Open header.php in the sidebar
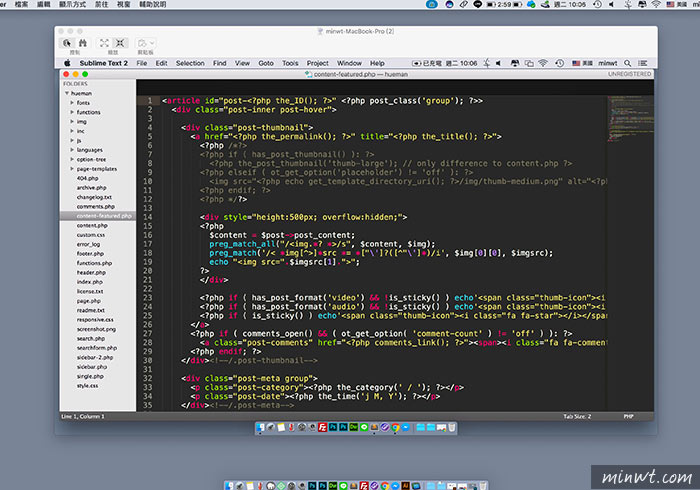The width and height of the screenshot is (700, 490). pyautogui.click(x=91, y=272)
